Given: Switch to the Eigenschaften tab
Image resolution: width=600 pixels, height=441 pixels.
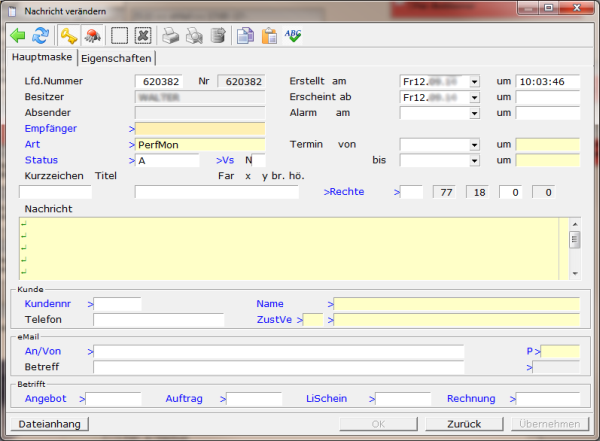Looking at the screenshot, I should click(117, 58).
